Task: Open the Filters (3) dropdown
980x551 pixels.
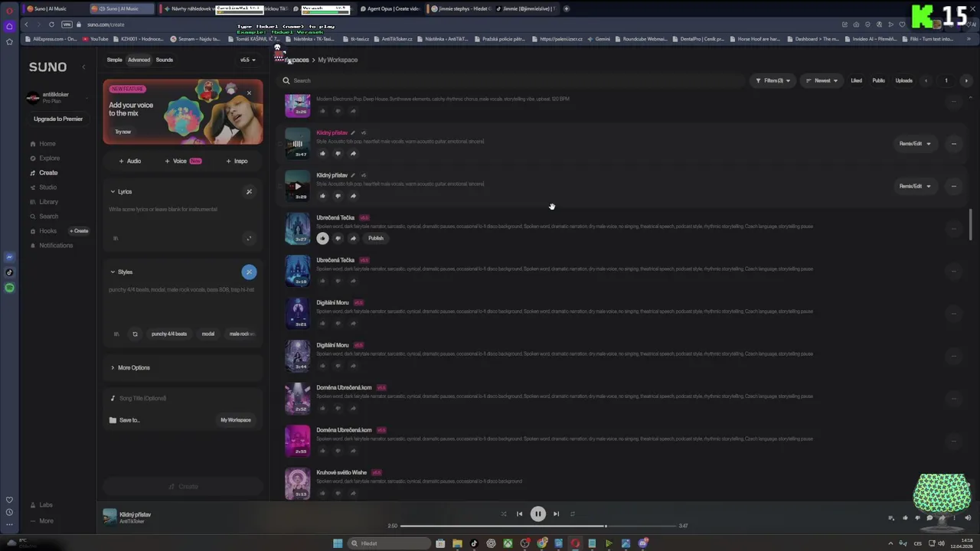Action: [773, 80]
